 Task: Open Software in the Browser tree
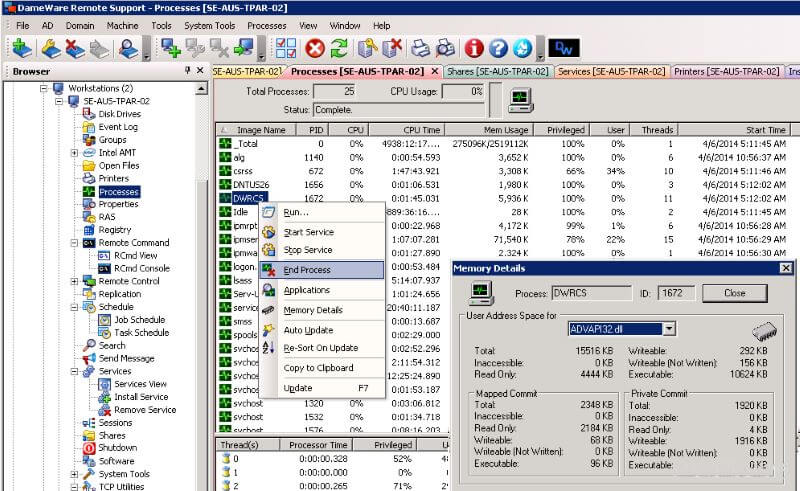tap(116, 460)
